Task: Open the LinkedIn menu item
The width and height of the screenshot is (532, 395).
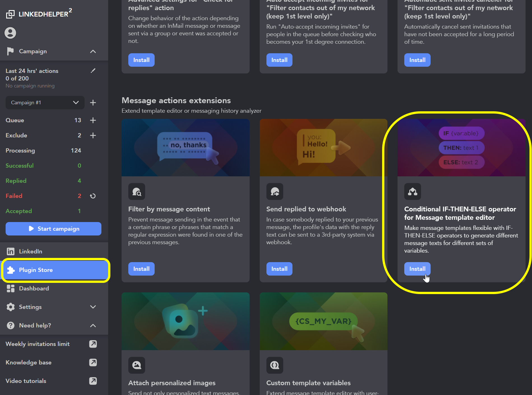Action: [x=54, y=251]
